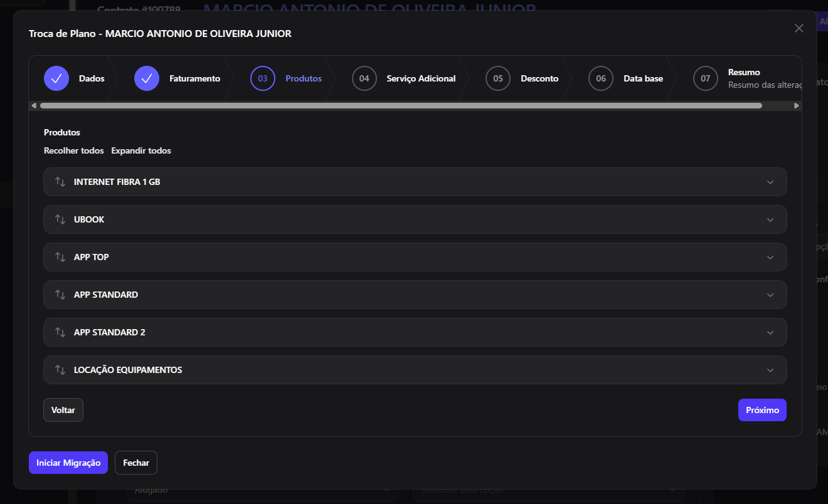Viewport: 828px width, 504px height.
Task: Expand the APP STANDARD product chevron
Action: (770, 295)
